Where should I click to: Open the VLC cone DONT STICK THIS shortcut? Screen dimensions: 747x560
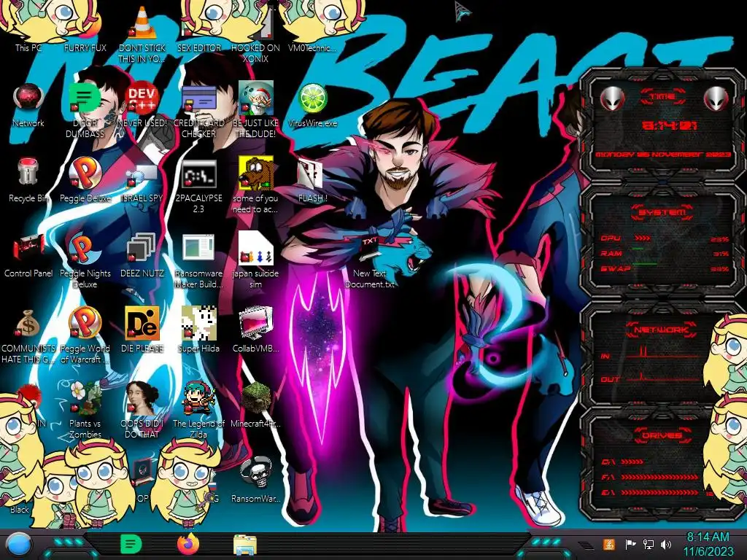tap(142, 34)
